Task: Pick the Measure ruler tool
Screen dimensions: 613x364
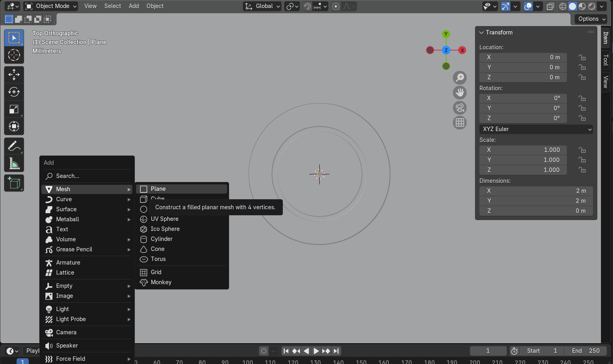Action: tap(14, 164)
